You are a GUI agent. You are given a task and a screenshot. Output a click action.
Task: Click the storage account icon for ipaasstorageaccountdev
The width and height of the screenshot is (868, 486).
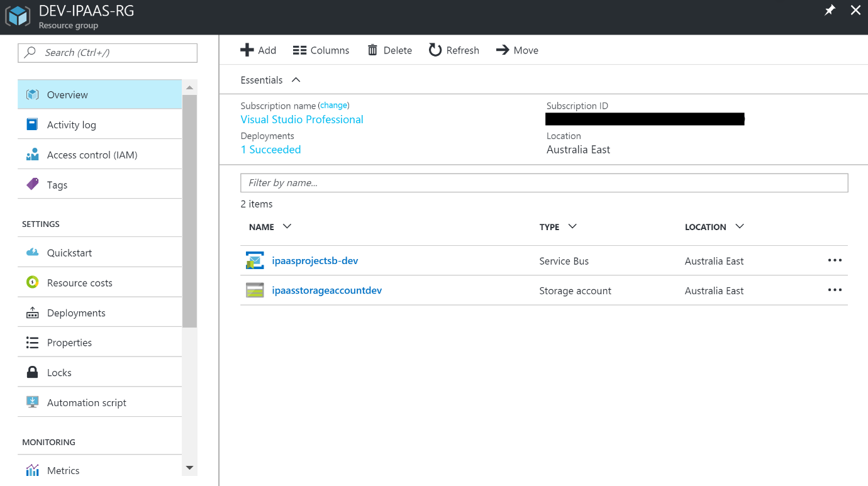click(x=255, y=290)
